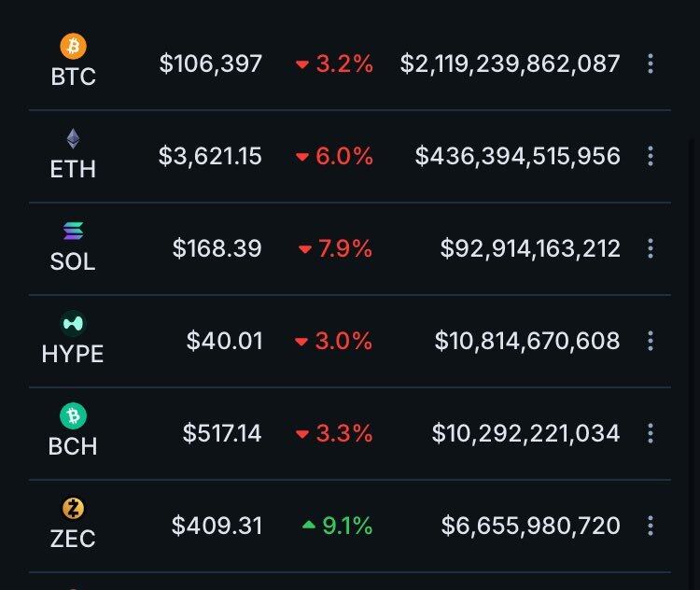Viewport: 700px width, 590px height.
Task: Open the three-dot menu for BTC
Action: pyautogui.click(x=651, y=63)
